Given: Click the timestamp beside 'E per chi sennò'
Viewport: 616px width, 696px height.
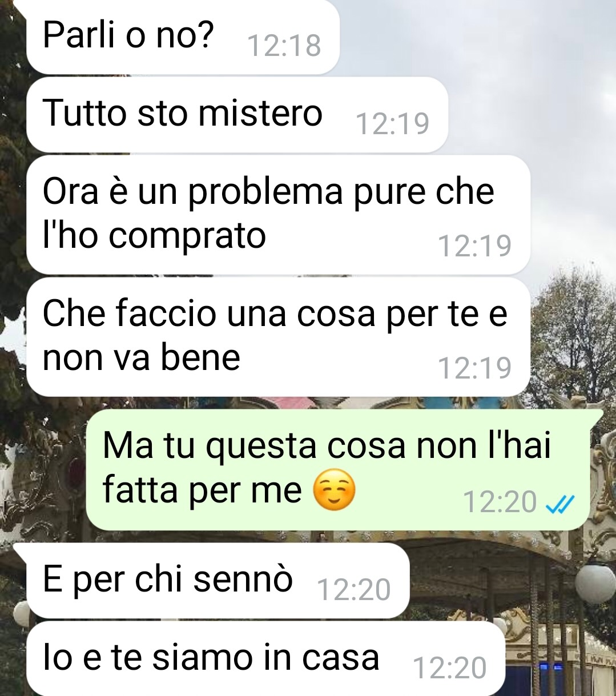Looking at the screenshot, I should click(353, 589).
